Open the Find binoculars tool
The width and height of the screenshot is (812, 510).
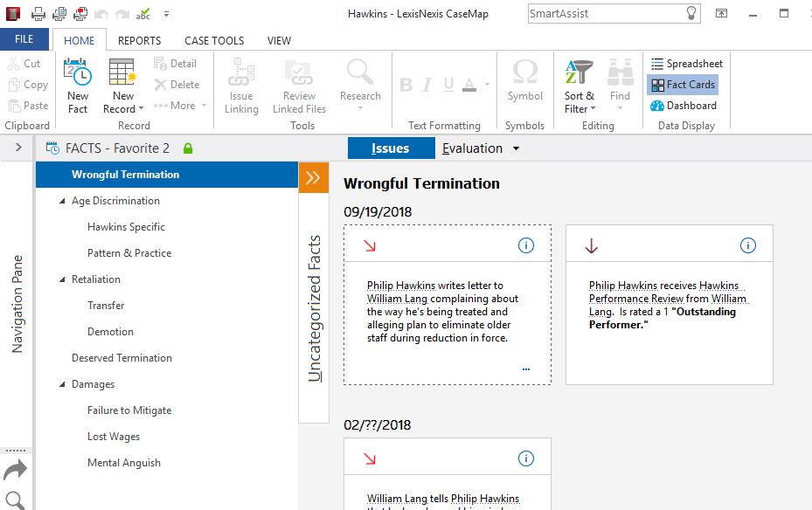(x=620, y=85)
